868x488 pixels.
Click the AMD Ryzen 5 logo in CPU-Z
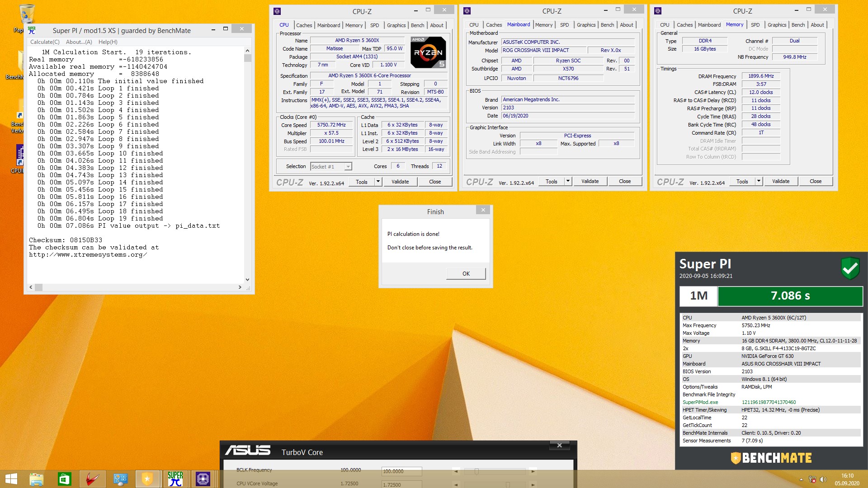point(428,52)
